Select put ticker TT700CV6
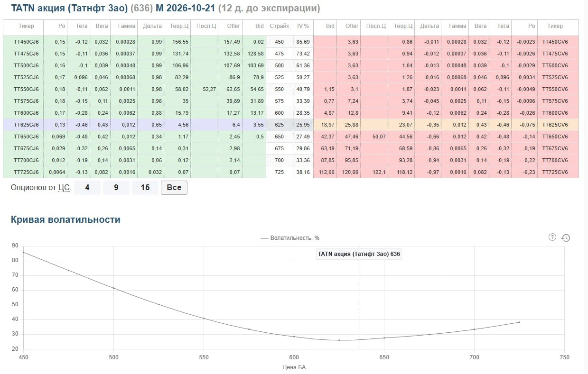The width and height of the screenshot is (588, 374). tap(555, 160)
